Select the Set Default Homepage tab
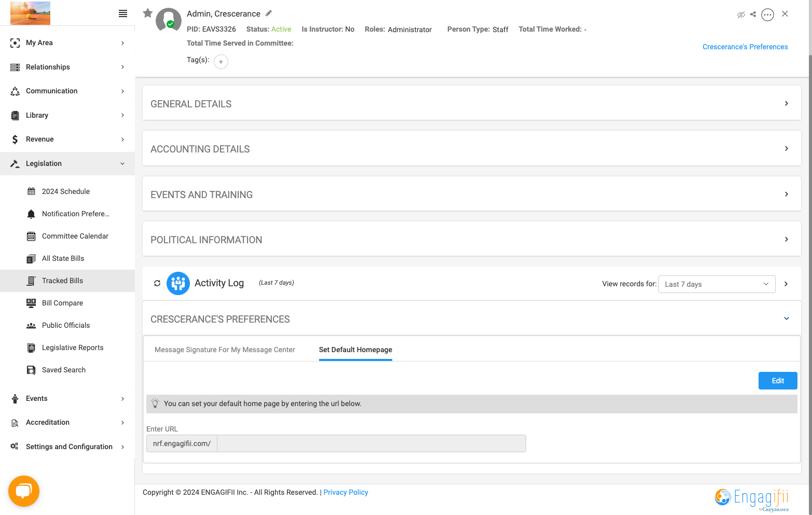The height and width of the screenshot is (515, 812). pyautogui.click(x=355, y=350)
